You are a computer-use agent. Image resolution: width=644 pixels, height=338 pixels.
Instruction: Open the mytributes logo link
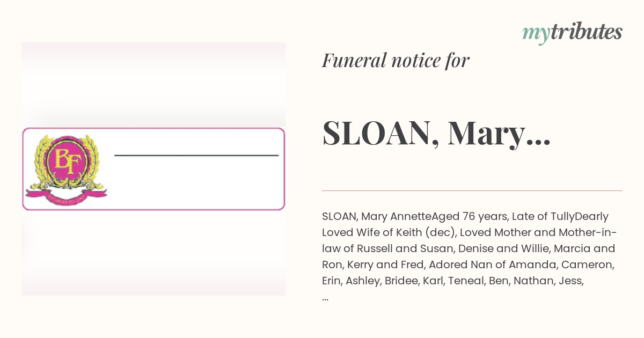(x=572, y=33)
